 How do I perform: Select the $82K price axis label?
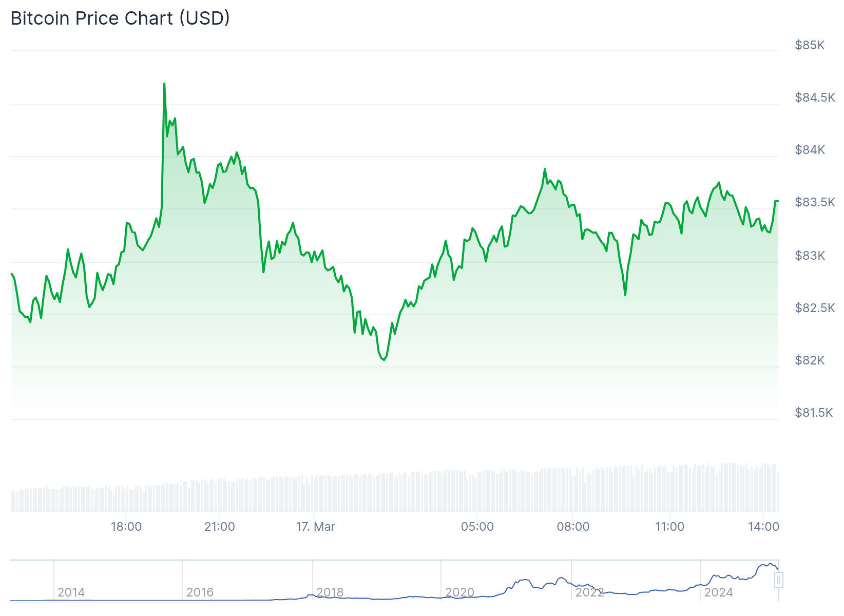[x=810, y=360]
